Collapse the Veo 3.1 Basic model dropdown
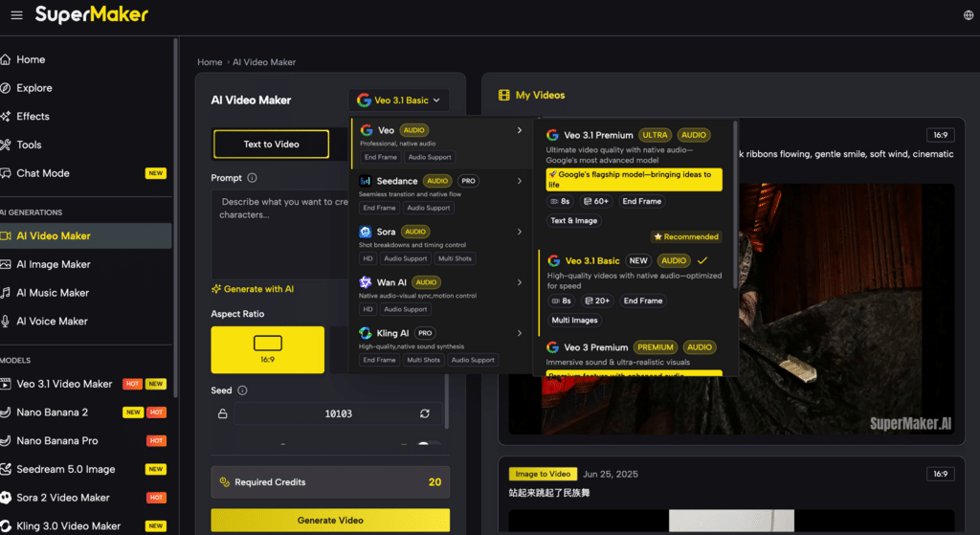980x535 pixels. [x=399, y=100]
